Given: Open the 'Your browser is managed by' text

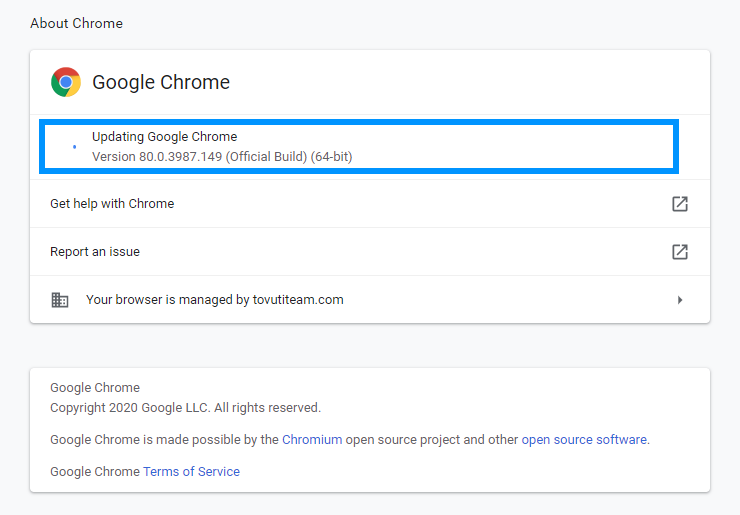Looking at the screenshot, I should coord(214,300).
